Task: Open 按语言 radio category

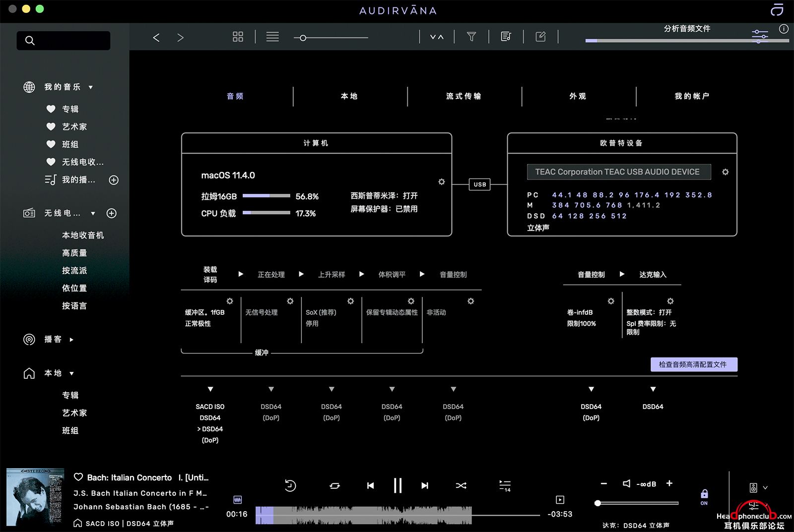Action: [x=74, y=306]
